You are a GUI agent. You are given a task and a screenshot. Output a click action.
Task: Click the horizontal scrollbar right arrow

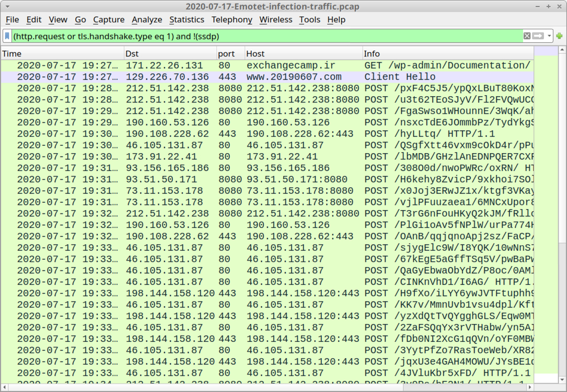(x=530, y=387)
